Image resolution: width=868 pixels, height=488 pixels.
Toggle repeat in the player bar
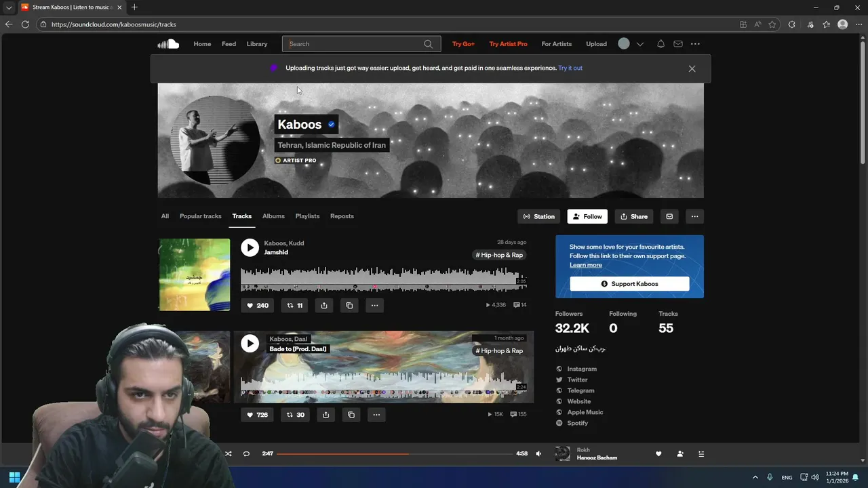tap(246, 453)
